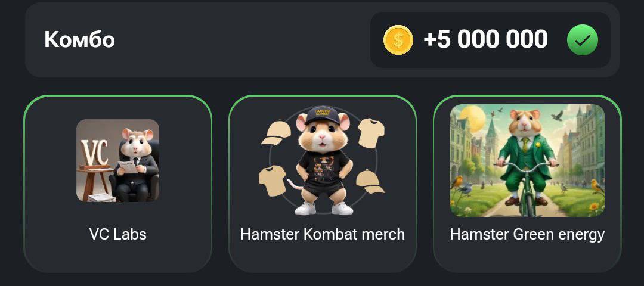Open the VC Labs card image
This screenshot has width=644, height=286.
(118, 160)
